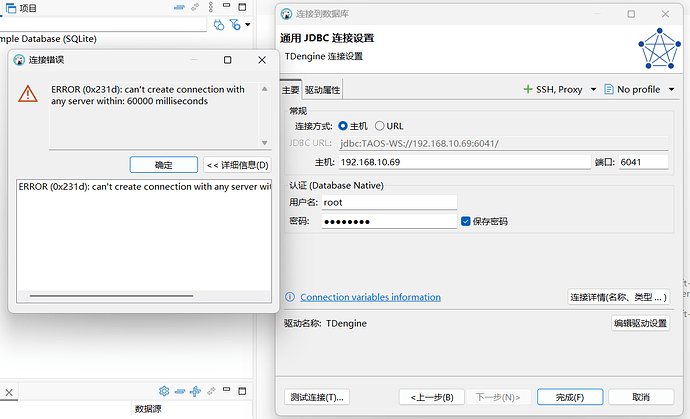690x419 pixels.
Task: Switch to the 主要 tab
Action: [x=290, y=90]
